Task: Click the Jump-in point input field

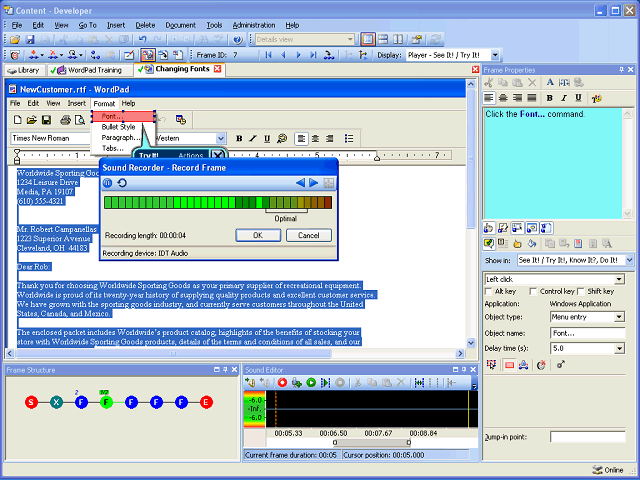Action: pos(587,437)
